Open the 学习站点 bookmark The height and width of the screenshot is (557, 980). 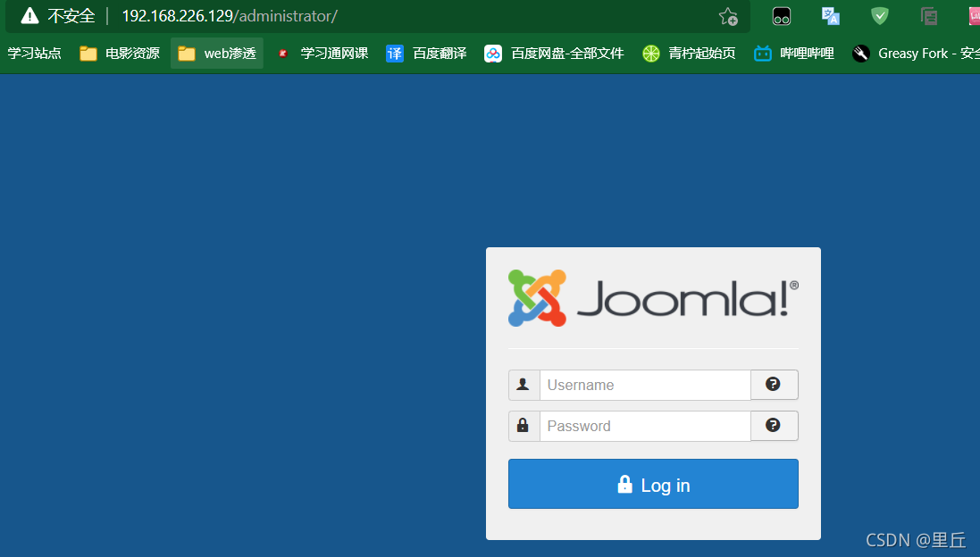(x=34, y=54)
